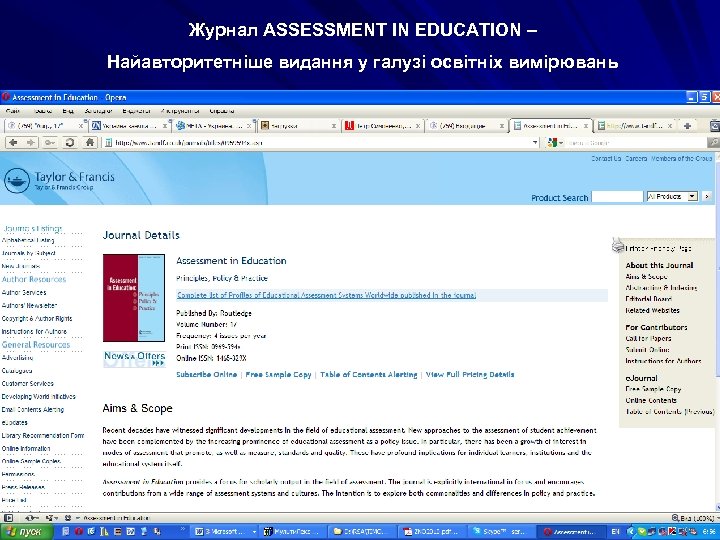Click Developing World Initiatives link

(x=39, y=397)
